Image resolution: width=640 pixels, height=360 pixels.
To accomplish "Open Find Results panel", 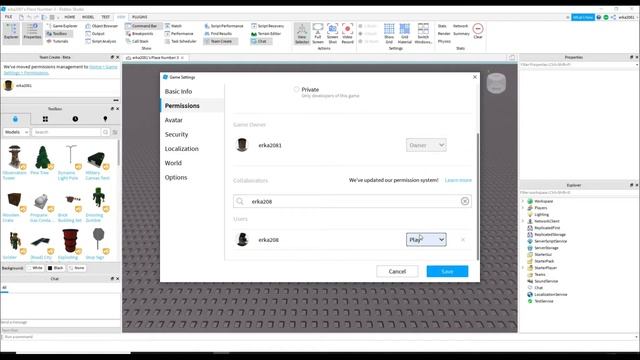I will tap(218, 33).
